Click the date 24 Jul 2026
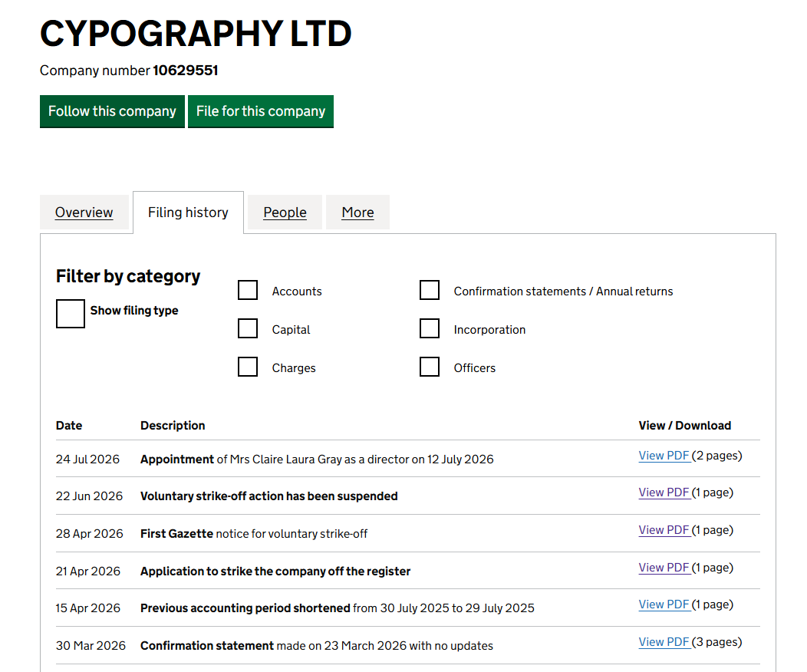Viewport: 807px width, 672px height. coord(87,459)
